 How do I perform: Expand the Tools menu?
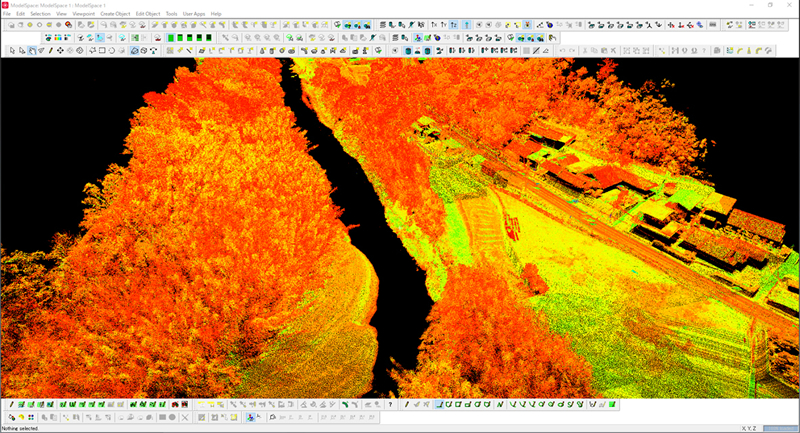pos(171,13)
